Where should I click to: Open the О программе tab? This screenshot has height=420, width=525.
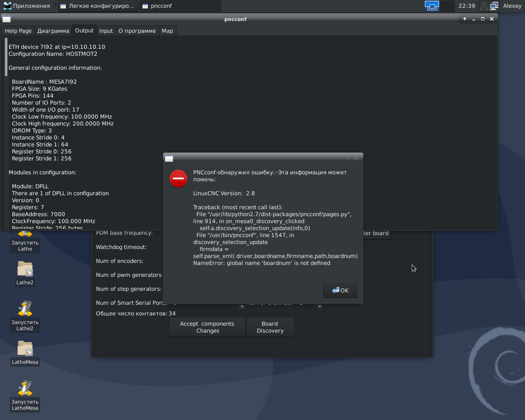coord(137,31)
